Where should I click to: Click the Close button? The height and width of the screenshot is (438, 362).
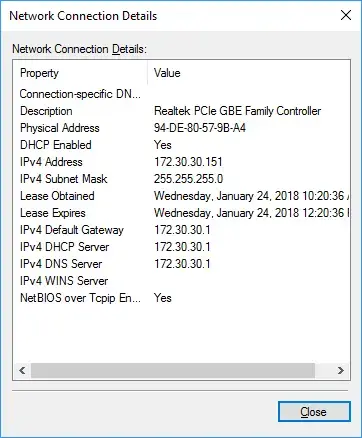point(314,412)
